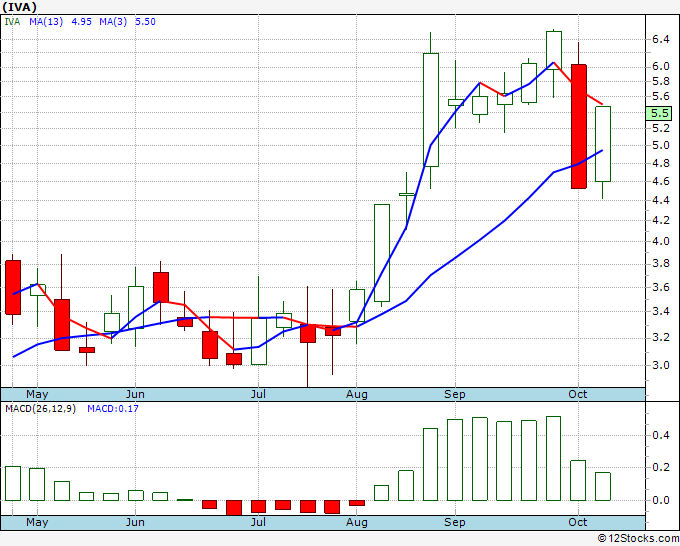The height and width of the screenshot is (546, 680).
Task: Click the MACD:0.17 value label
Action: [x=113, y=409]
